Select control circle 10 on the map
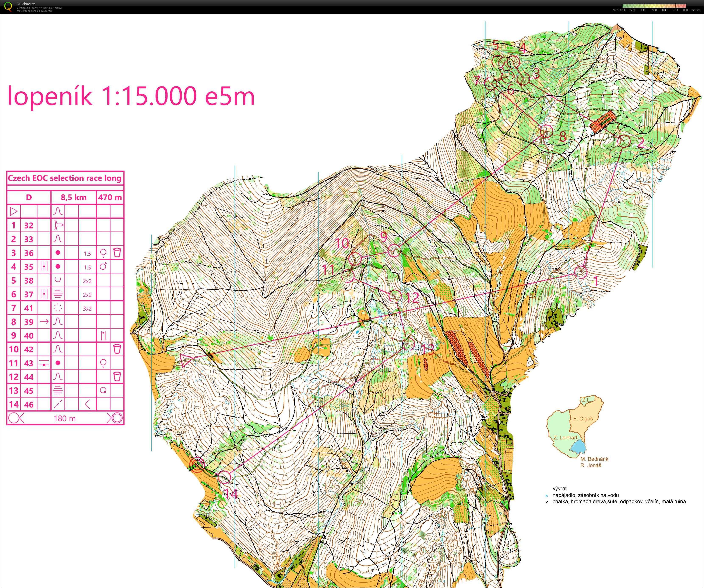The width and height of the screenshot is (704, 588). click(x=355, y=259)
